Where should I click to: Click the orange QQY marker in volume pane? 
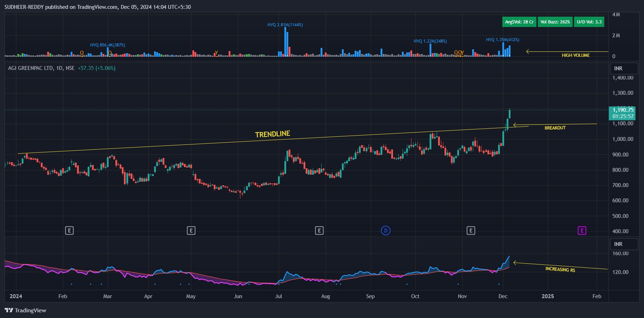coord(459,53)
